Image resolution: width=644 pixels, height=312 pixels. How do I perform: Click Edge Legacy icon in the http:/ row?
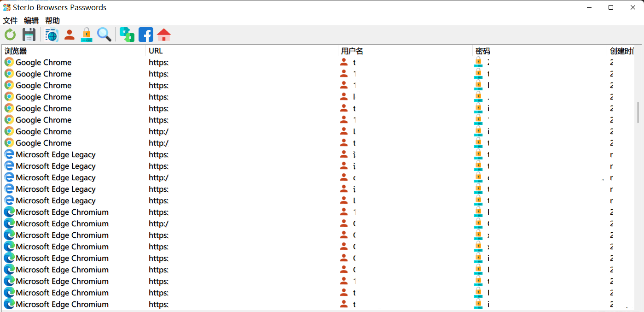coord(9,177)
